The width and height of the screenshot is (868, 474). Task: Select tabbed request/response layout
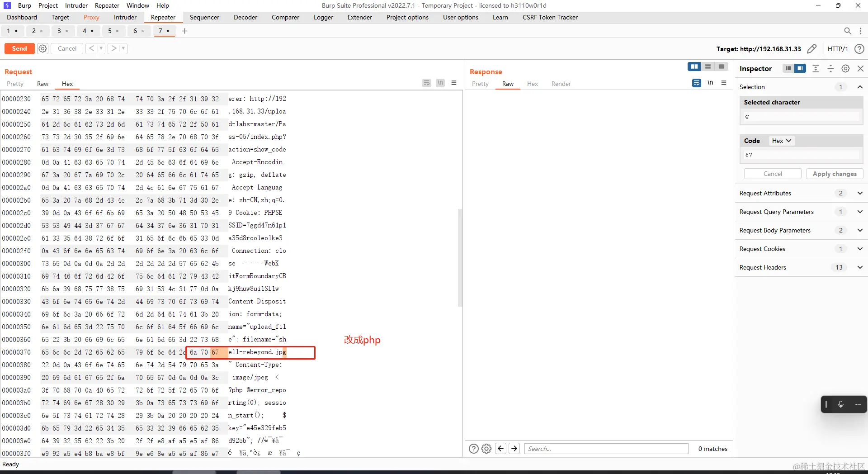[722, 67]
